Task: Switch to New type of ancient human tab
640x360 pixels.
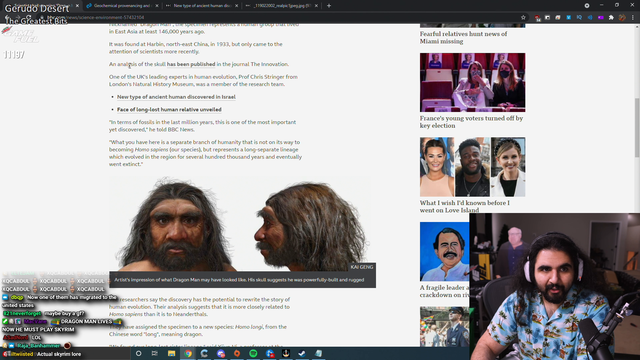Action: pyautogui.click(x=201, y=6)
